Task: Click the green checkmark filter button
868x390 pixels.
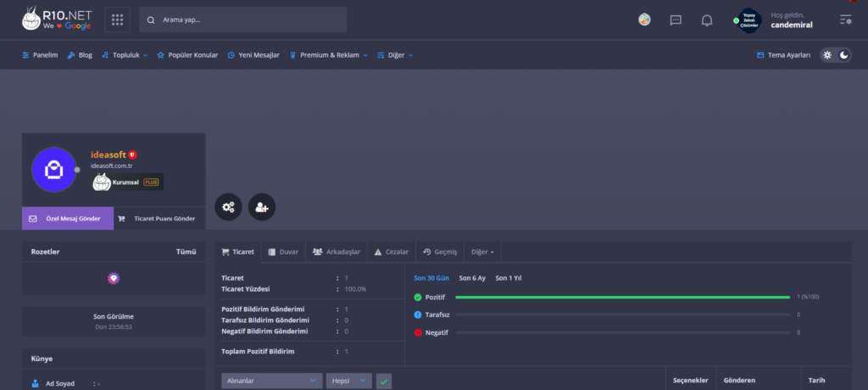Action: click(x=384, y=382)
